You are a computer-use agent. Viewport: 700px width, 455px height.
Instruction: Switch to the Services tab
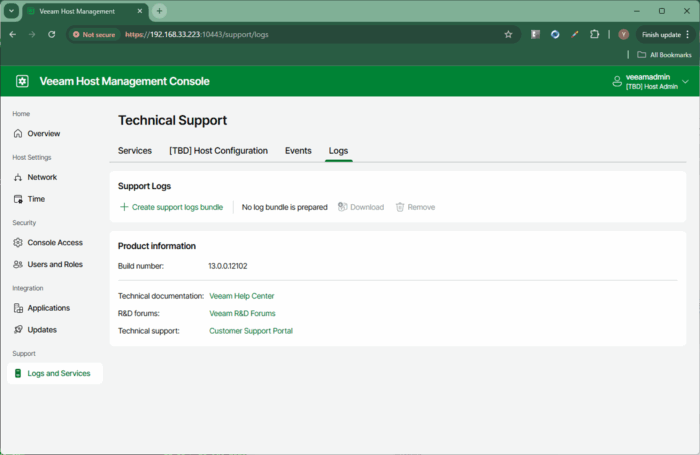(x=135, y=151)
